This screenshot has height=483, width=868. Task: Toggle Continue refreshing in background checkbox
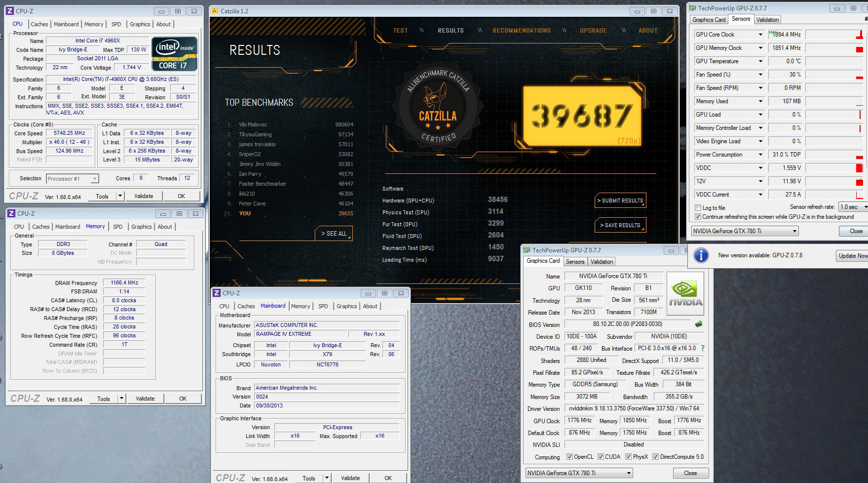[x=698, y=217]
